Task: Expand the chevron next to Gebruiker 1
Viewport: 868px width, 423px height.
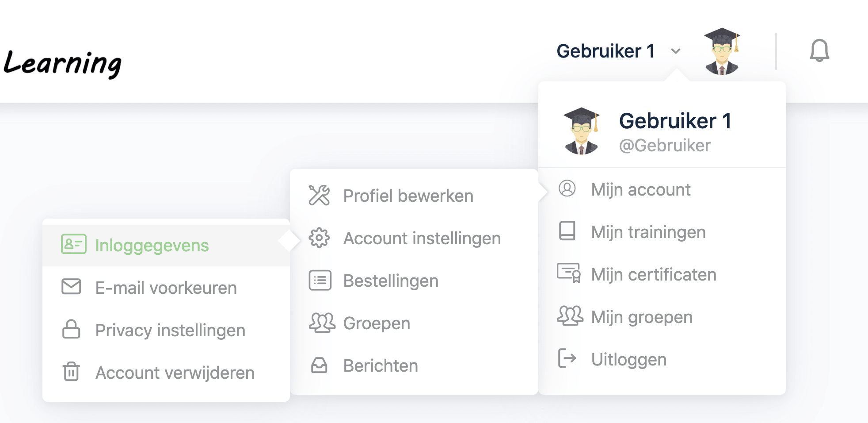Action: (675, 51)
